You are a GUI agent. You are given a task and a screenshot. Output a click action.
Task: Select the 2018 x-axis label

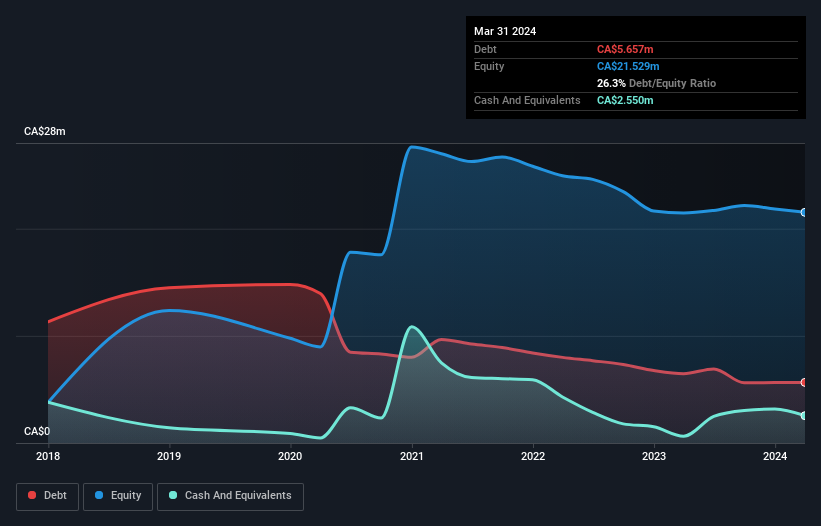[x=48, y=456]
